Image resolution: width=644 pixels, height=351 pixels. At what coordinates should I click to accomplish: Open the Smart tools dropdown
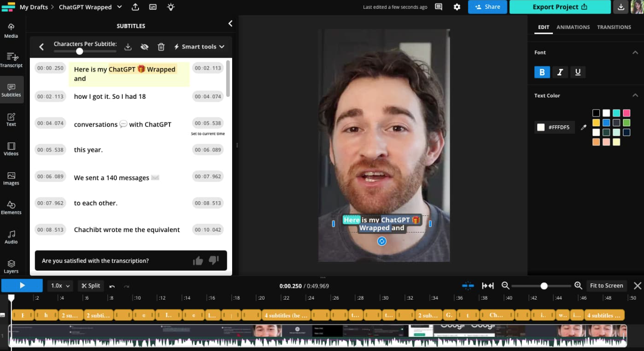[199, 47]
